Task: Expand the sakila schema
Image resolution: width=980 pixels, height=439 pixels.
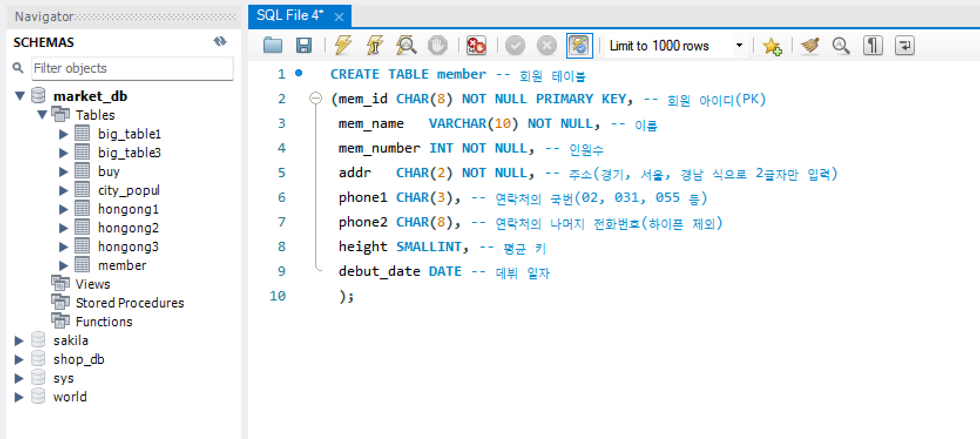Action: pyautogui.click(x=19, y=340)
